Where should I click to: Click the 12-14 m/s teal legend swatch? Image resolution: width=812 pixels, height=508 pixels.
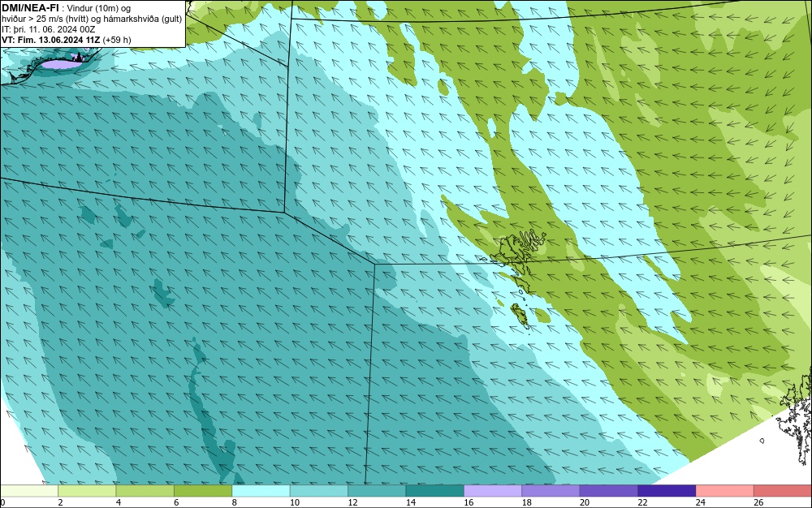click(x=377, y=491)
